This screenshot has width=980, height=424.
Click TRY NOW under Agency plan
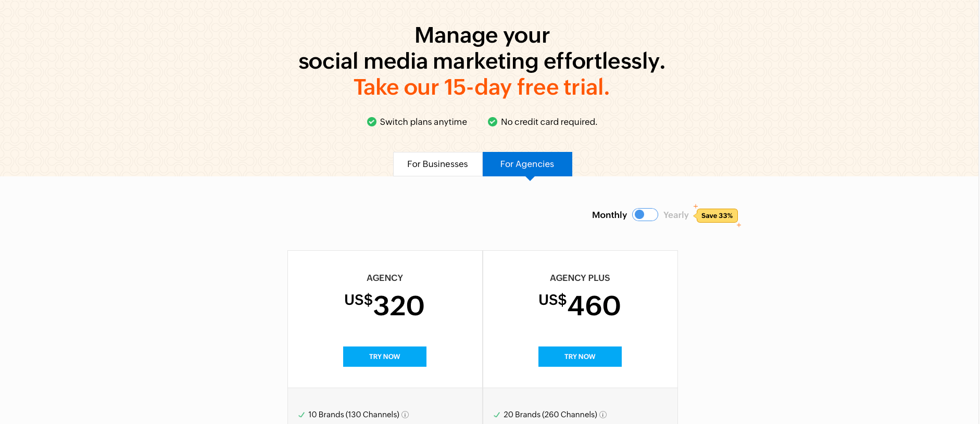pos(385,356)
